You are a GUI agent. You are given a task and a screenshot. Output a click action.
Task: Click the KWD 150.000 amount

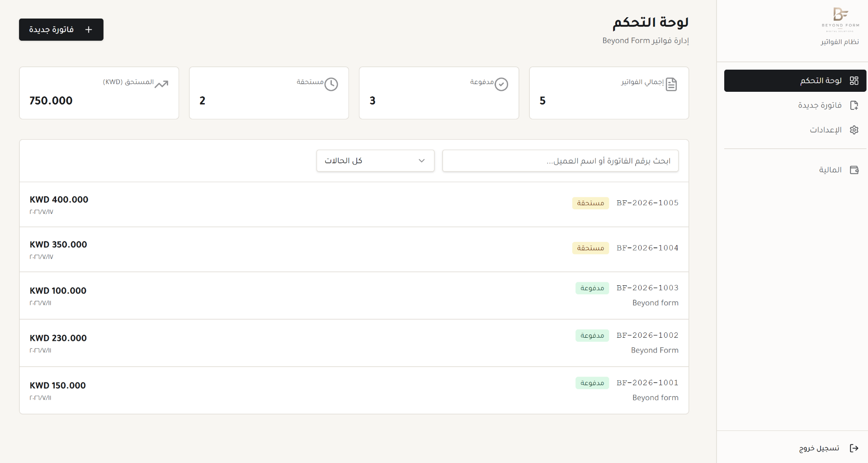click(x=57, y=386)
